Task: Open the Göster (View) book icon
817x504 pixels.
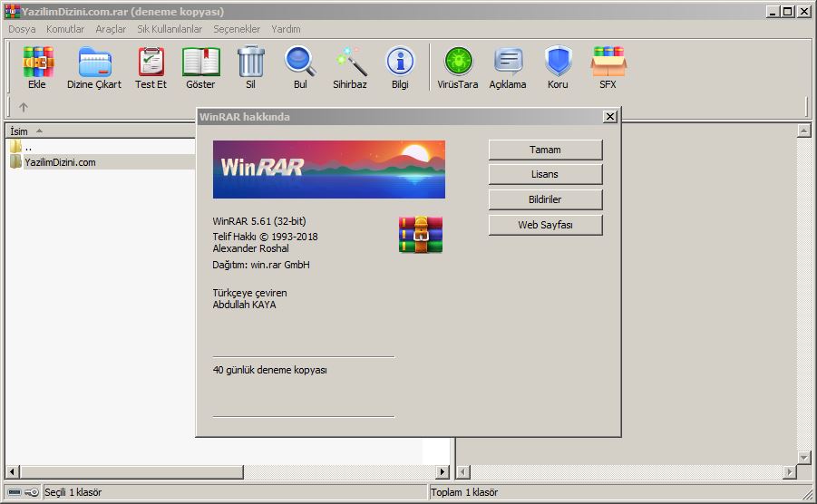Action: pos(200,62)
